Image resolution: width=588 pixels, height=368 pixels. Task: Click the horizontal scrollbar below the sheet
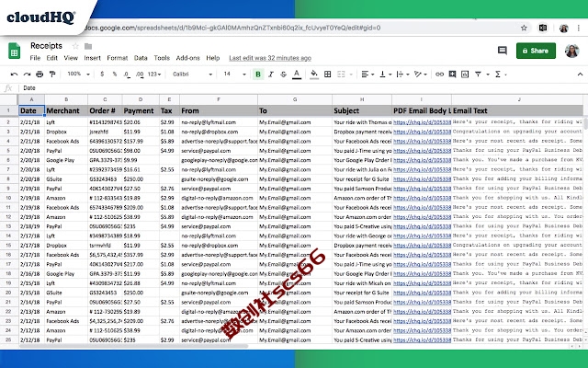point(133,346)
